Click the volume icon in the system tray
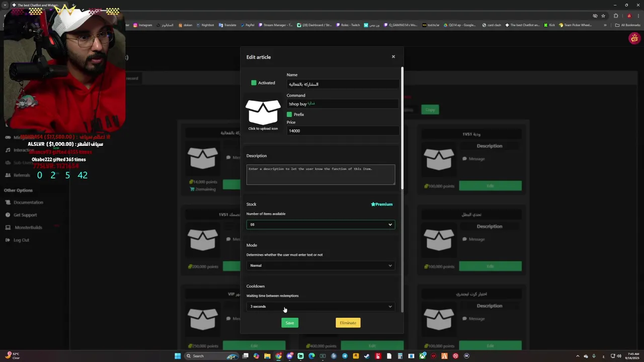This screenshot has width=644, height=362. (619, 356)
